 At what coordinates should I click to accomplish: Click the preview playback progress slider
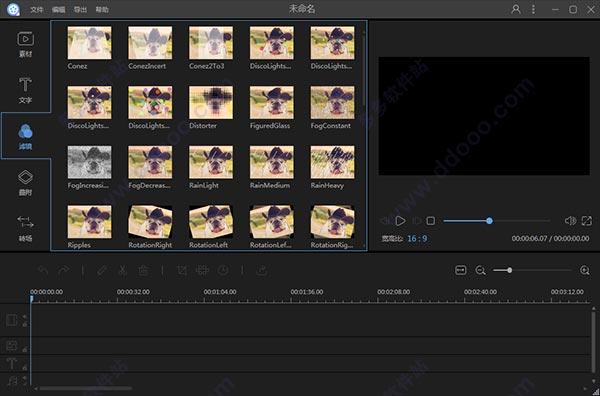(496, 221)
